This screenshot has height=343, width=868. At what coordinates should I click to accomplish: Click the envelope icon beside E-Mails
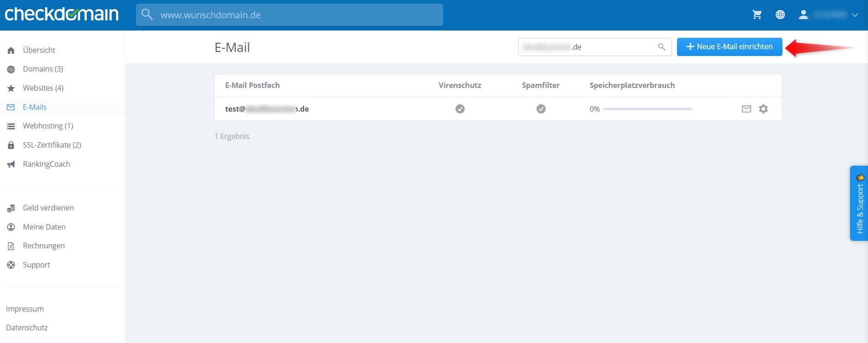[x=11, y=108]
